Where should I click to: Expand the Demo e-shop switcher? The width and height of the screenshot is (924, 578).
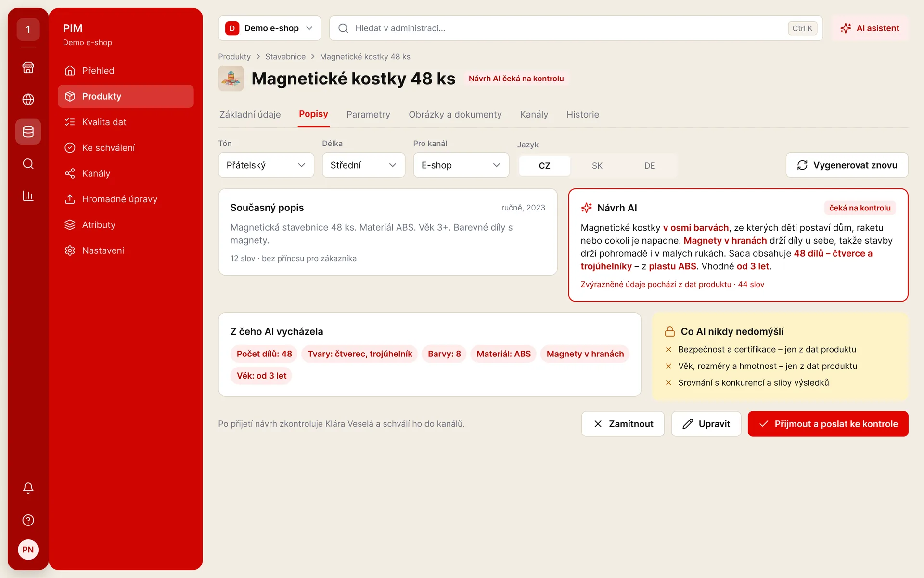coord(269,28)
